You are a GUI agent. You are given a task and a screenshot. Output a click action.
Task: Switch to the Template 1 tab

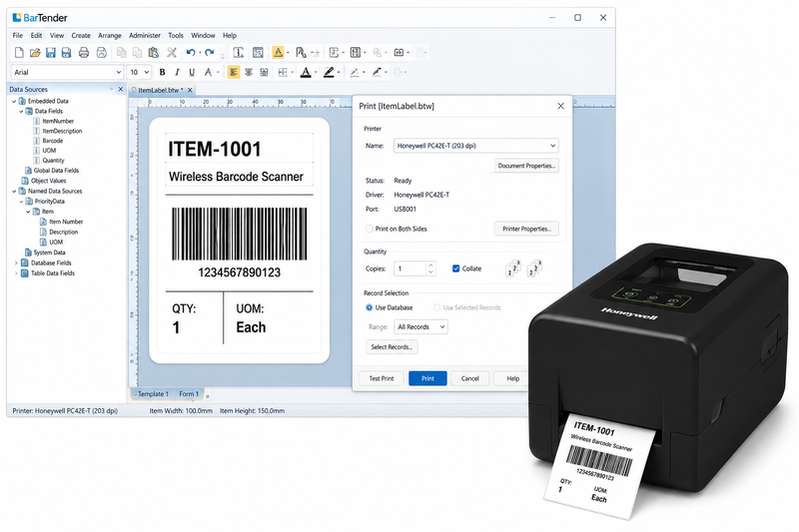coord(152,394)
